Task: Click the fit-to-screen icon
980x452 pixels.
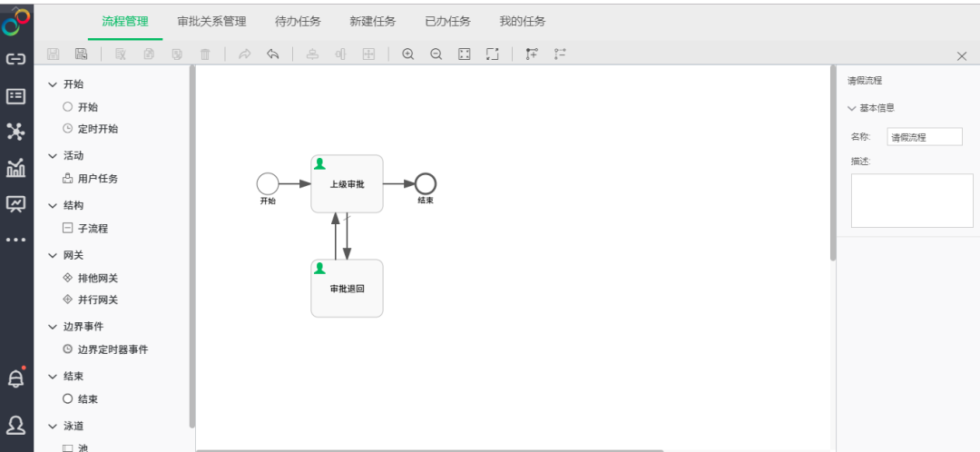Action: (493, 54)
